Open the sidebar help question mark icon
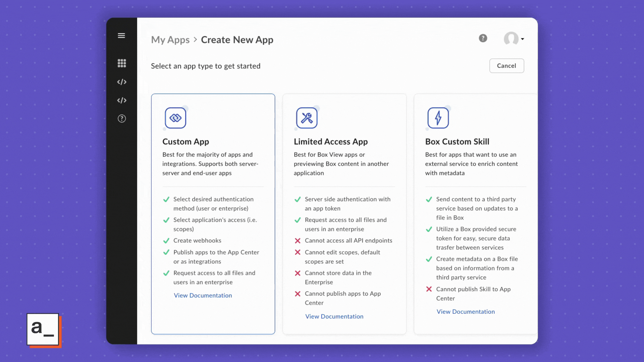The width and height of the screenshot is (644, 362). (122, 119)
